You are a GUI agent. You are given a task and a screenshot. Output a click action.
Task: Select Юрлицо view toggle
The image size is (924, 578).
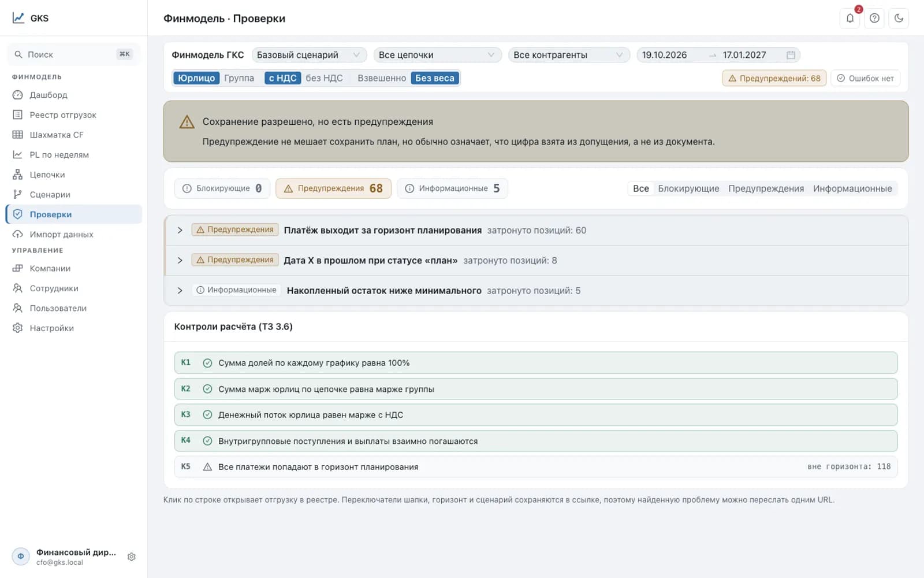(x=196, y=78)
